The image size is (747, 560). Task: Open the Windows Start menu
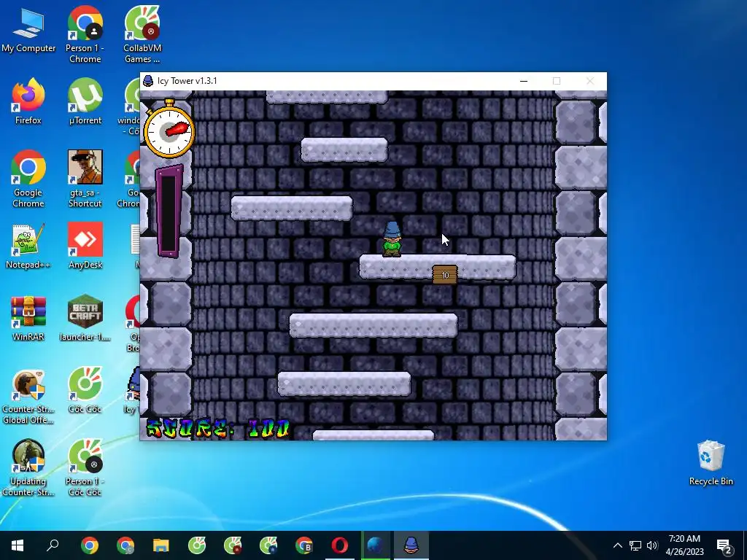18,545
